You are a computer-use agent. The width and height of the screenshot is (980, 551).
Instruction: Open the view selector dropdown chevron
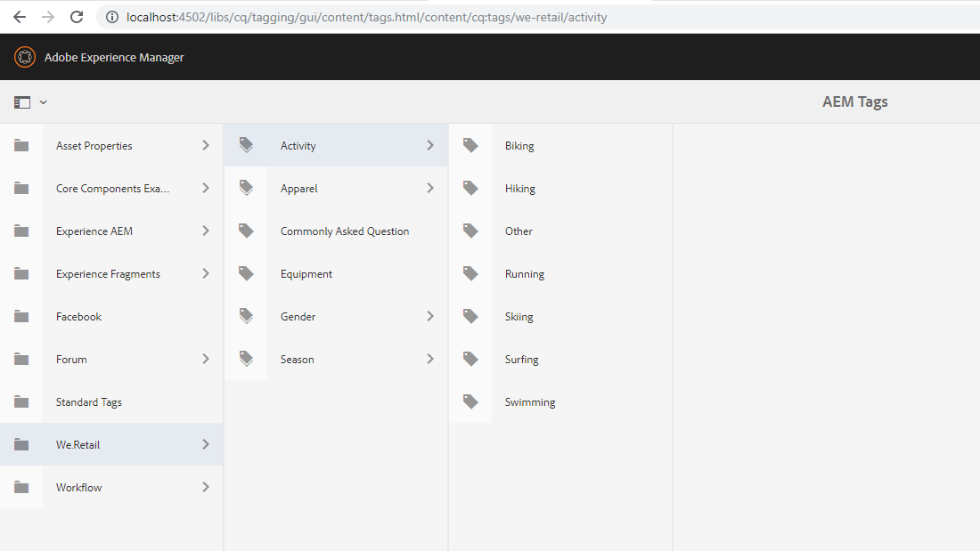click(42, 101)
